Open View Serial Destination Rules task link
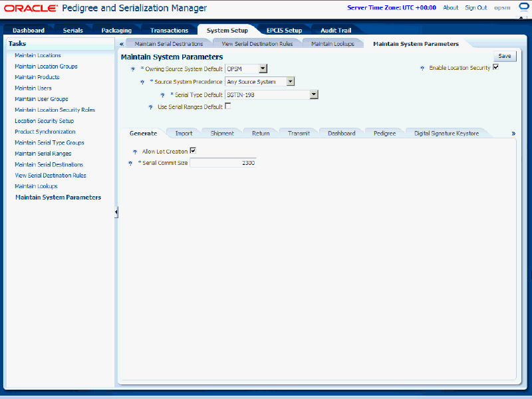Image resolution: width=532 pixels, height=399 pixels. point(51,176)
